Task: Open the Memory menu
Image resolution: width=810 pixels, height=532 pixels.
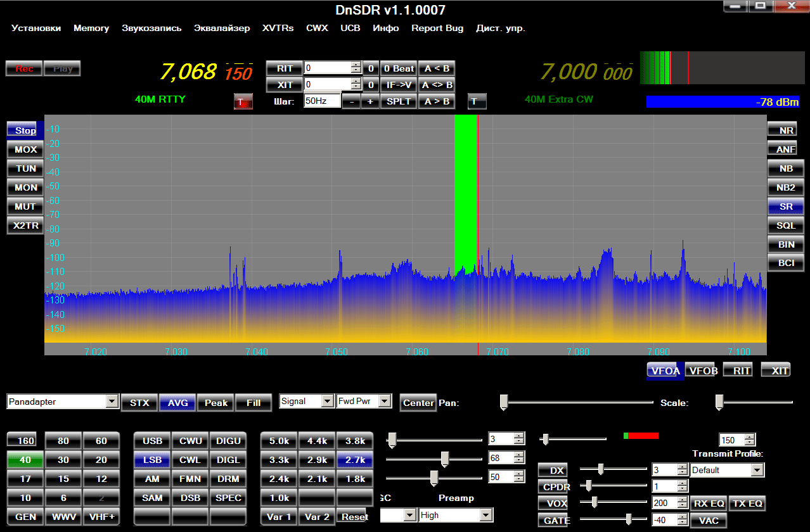Action: 91,28
